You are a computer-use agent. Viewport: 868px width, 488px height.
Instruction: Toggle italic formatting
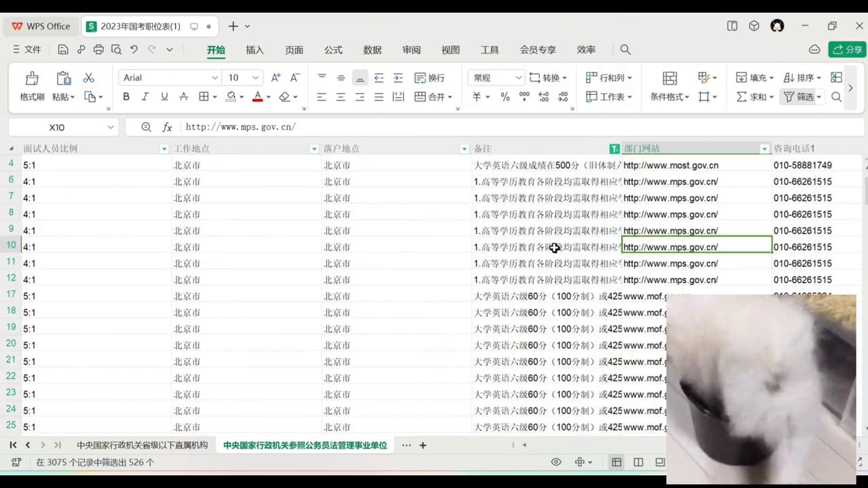tap(144, 97)
